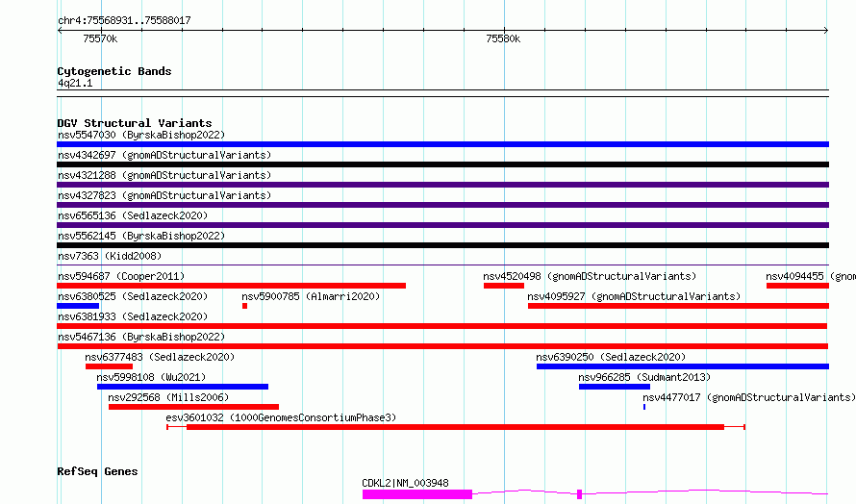Click the blue nsv966285 variant bar
This screenshot has height=504, width=856.
(x=615, y=387)
